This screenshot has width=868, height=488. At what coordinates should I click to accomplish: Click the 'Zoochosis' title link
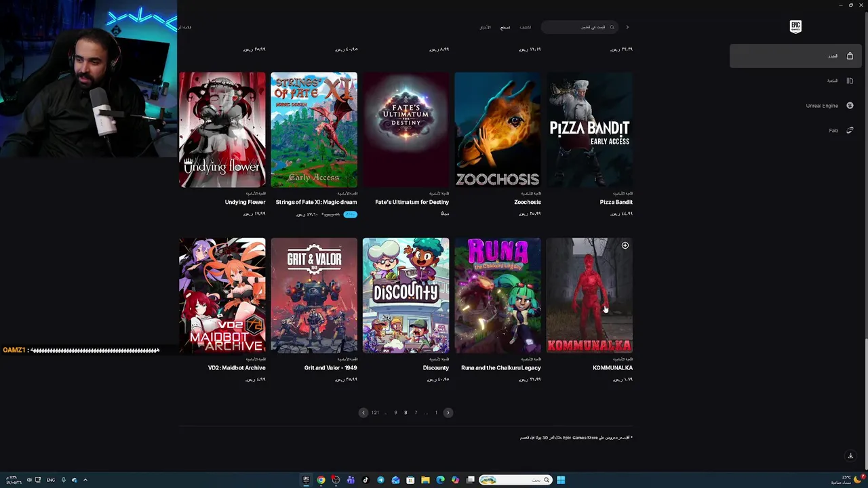pos(528,202)
